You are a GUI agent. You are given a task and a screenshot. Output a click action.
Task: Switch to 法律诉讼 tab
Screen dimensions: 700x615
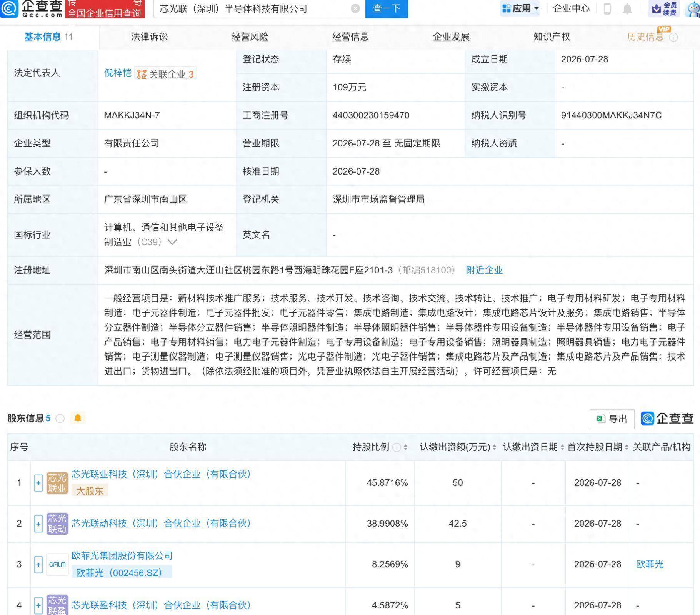tap(149, 37)
